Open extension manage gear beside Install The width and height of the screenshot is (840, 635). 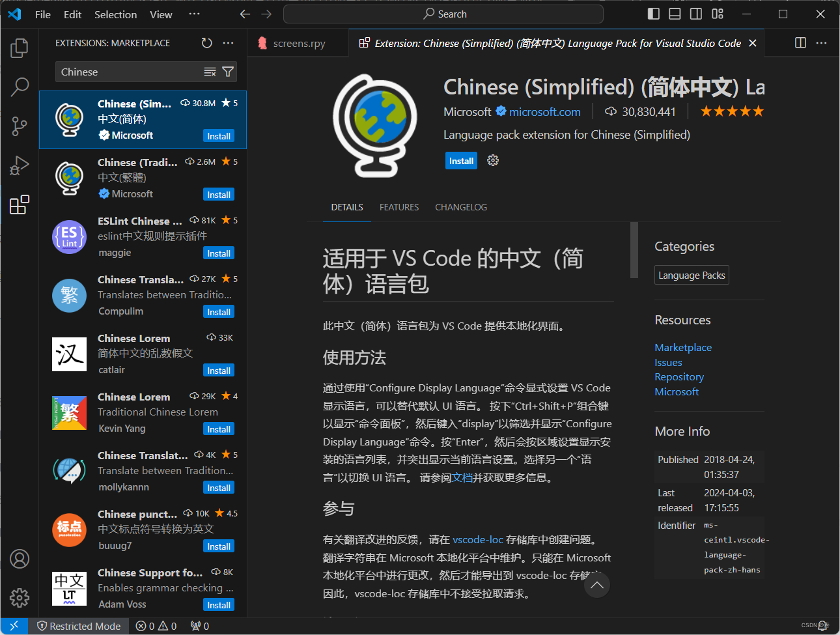click(493, 160)
